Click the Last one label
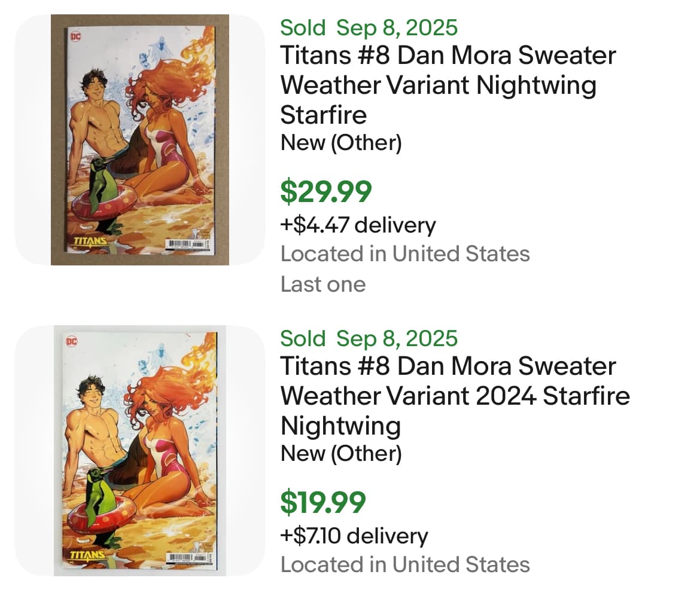This screenshot has height=599, width=700. tap(323, 284)
